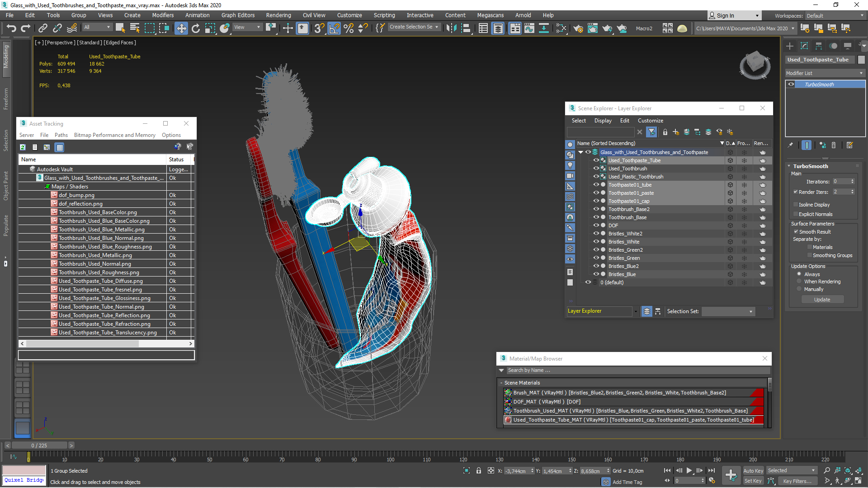Open Customize menu in Scene Explorer

coord(651,121)
